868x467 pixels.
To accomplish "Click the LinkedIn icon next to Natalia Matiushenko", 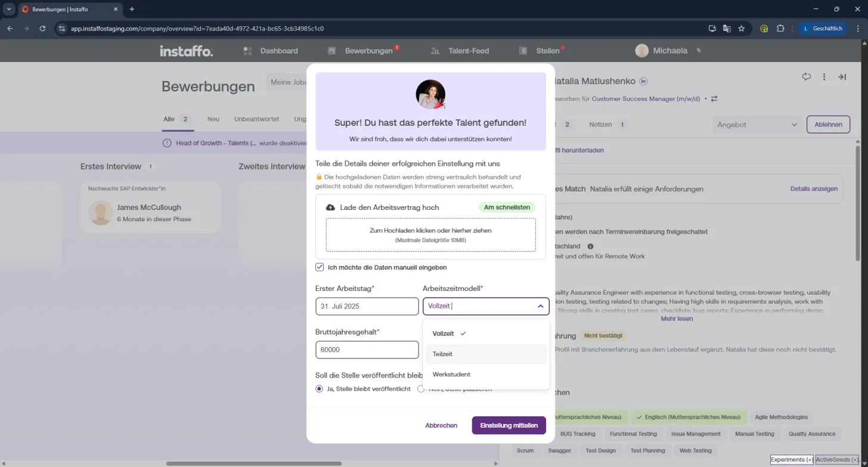I will [643, 81].
